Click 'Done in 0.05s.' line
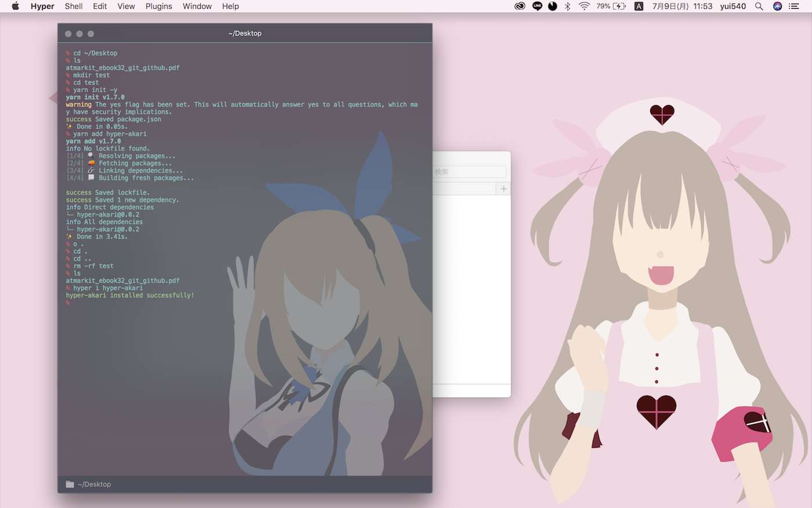The image size is (812, 508). pos(96,127)
